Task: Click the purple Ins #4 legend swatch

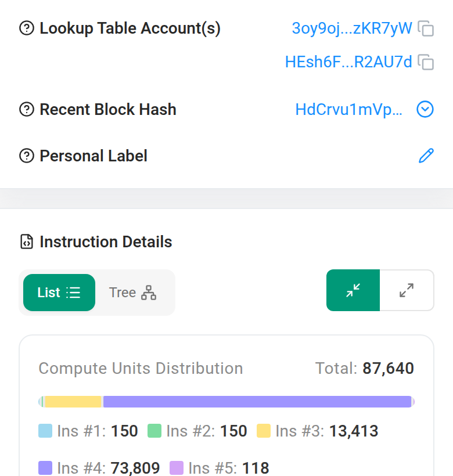Action: pos(45,468)
